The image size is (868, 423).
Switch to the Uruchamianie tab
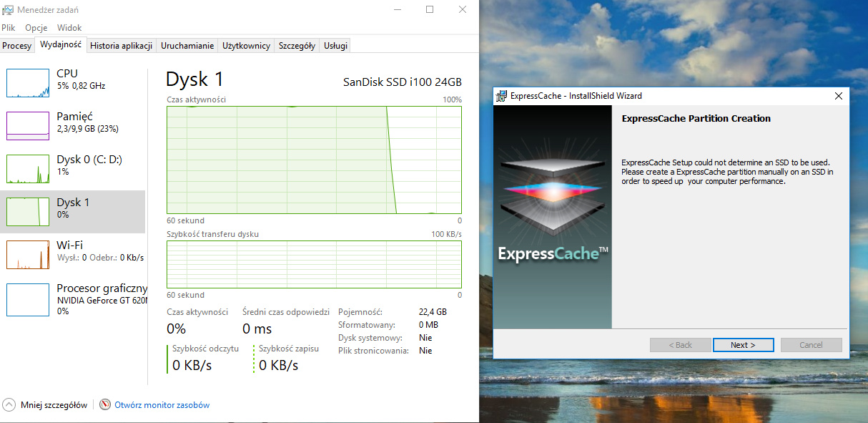pyautogui.click(x=187, y=46)
